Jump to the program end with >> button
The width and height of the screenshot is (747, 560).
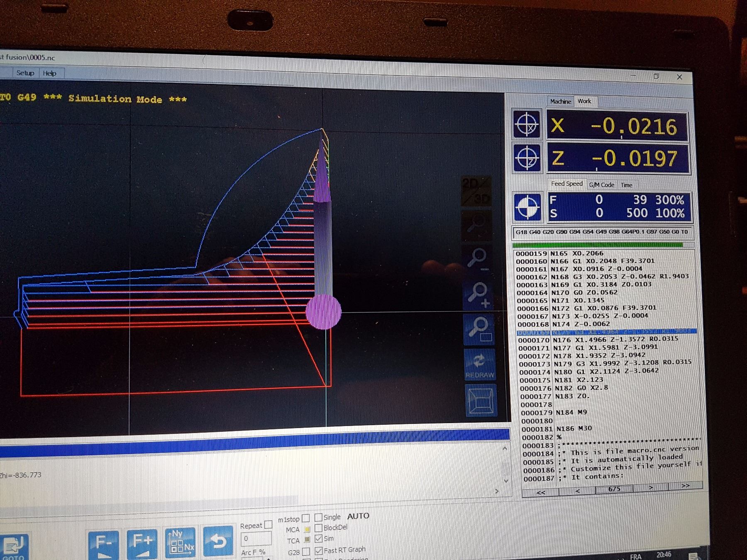tap(685, 485)
